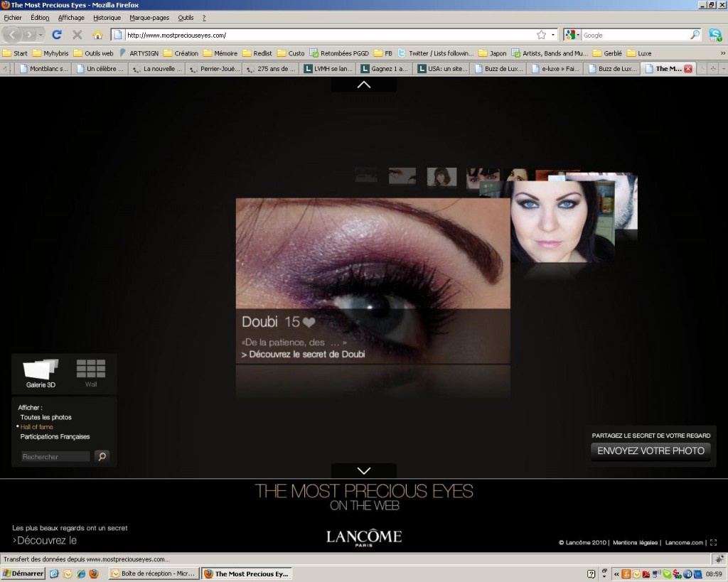
Task: Open the Myhybris bookmarks folder
Action: point(50,53)
